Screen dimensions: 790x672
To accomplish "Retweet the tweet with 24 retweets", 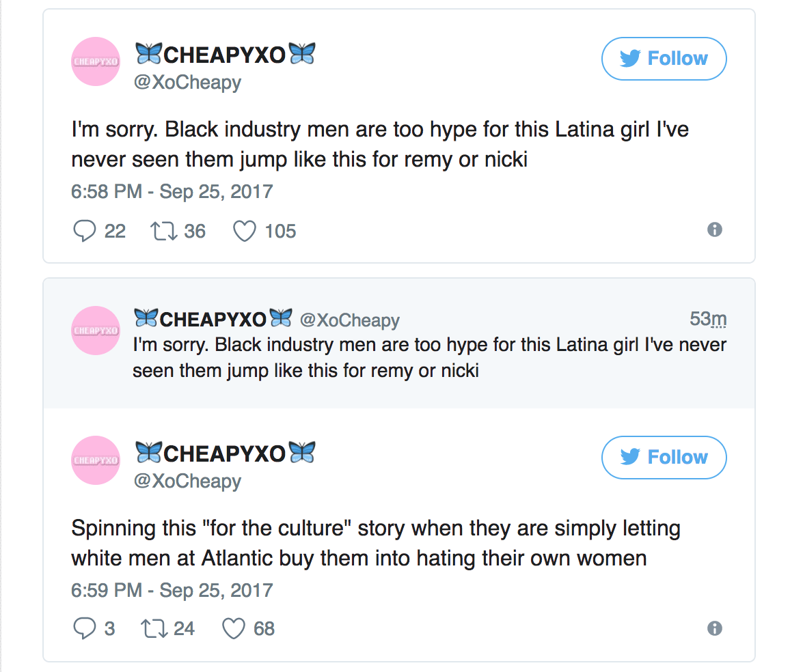I will pyautogui.click(x=152, y=628).
